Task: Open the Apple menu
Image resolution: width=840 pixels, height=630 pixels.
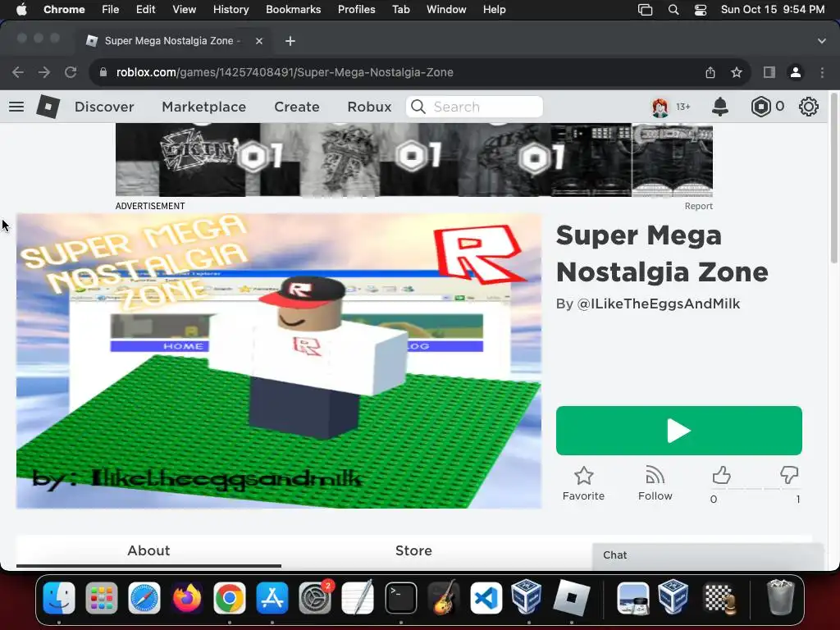Action: tap(21, 10)
